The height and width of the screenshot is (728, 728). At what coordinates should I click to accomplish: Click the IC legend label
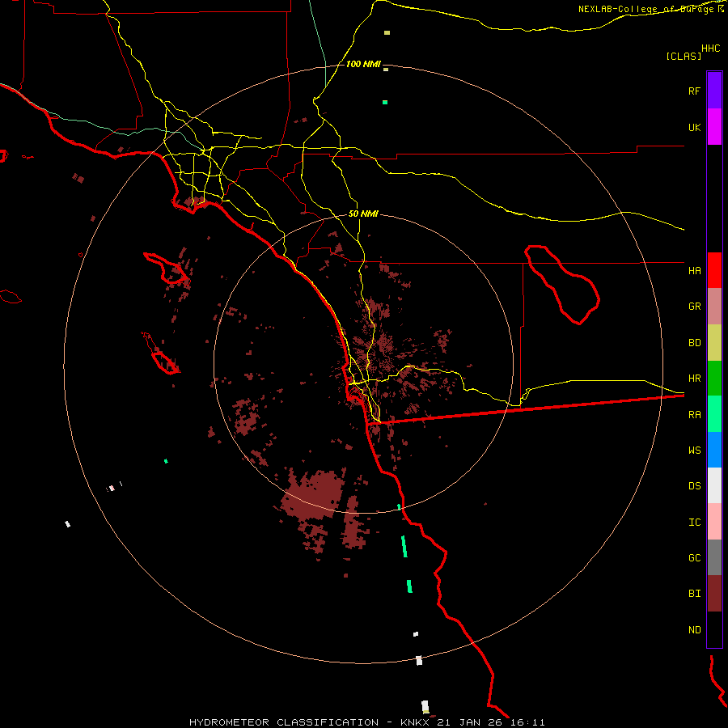point(694,523)
